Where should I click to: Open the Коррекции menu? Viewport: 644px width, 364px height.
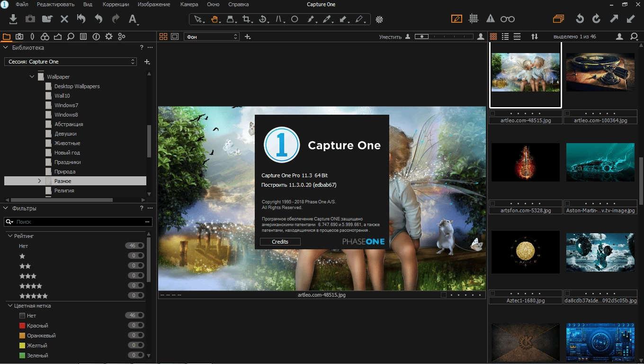click(116, 4)
